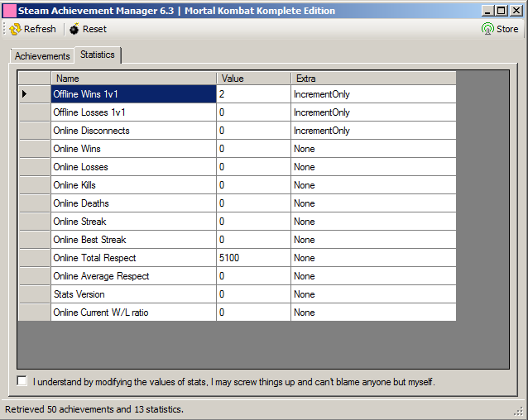Select the Statistics tab
This screenshot has height=420, width=528.
pyautogui.click(x=98, y=55)
